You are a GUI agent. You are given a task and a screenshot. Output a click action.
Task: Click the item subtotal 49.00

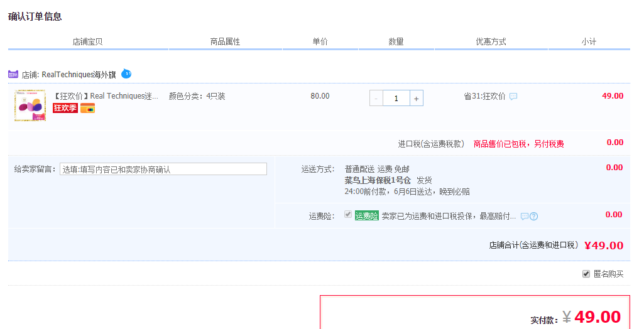pos(613,96)
